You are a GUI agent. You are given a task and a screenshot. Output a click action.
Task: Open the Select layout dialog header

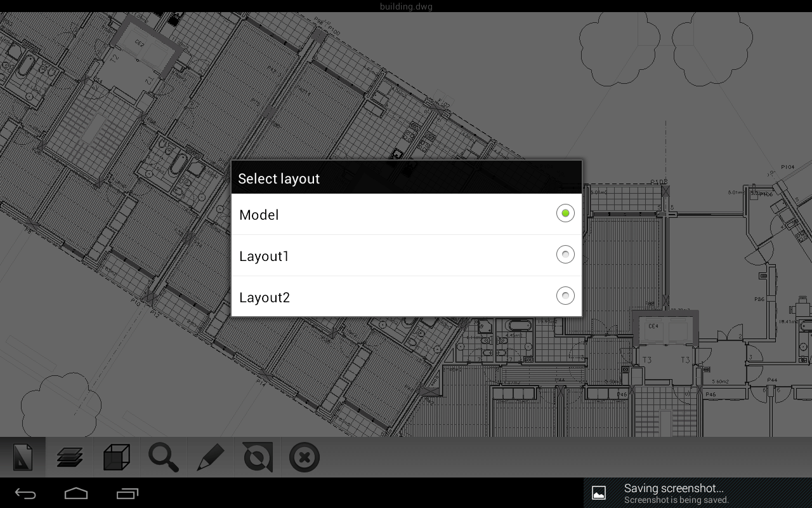[x=279, y=178]
